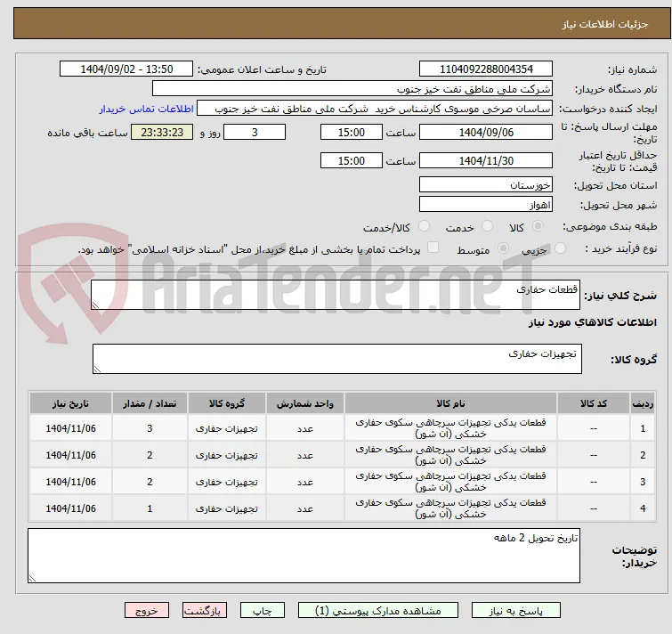
Task: Click the city field اهواز
Action: coord(486,205)
